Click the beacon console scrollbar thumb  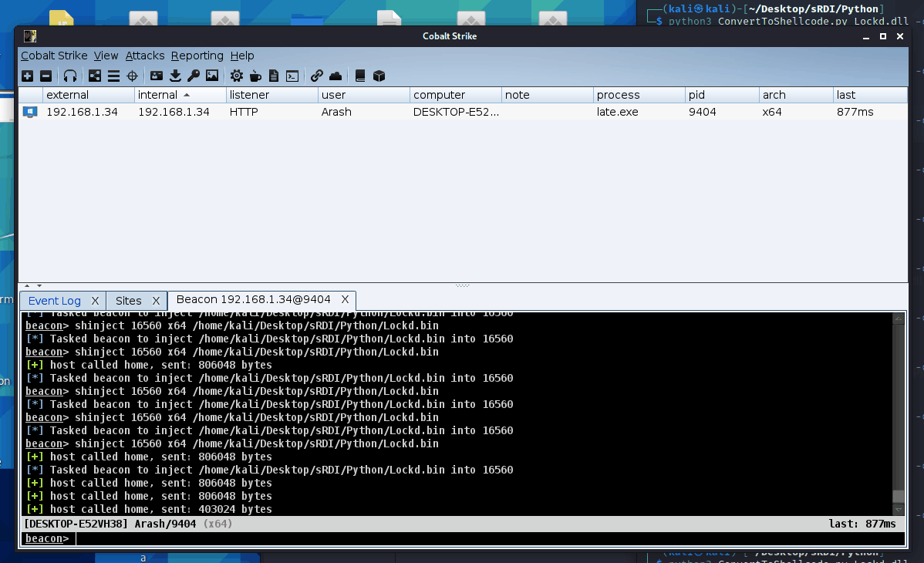(x=898, y=497)
